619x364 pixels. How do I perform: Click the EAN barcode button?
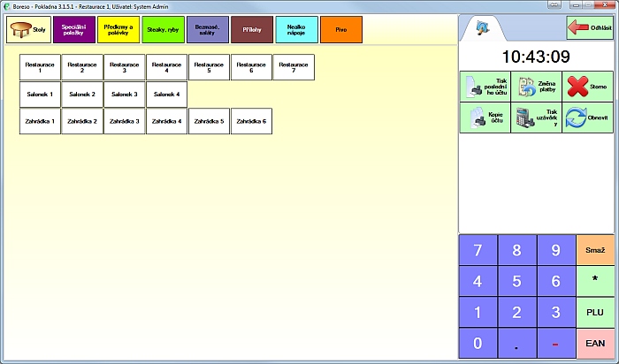coord(594,343)
